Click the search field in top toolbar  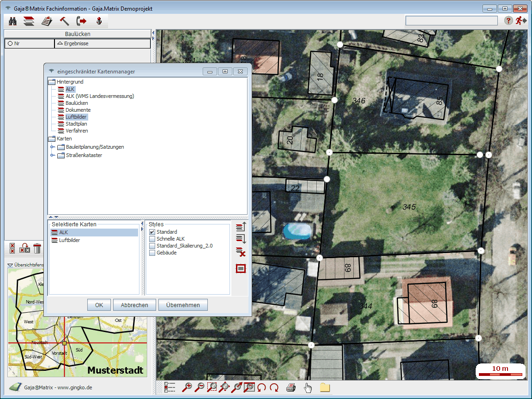451,21
